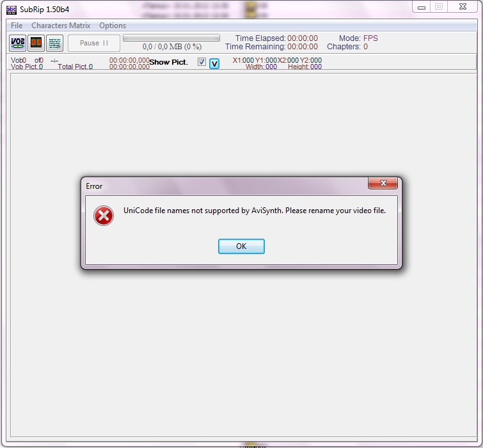
Task: Click the disabled maximize button of SubRip
Action: (x=439, y=7)
